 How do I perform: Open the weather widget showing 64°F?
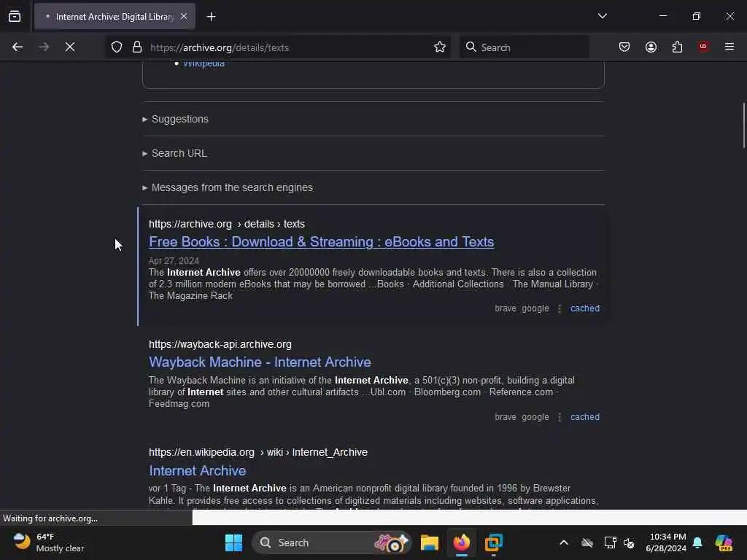pos(48,542)
